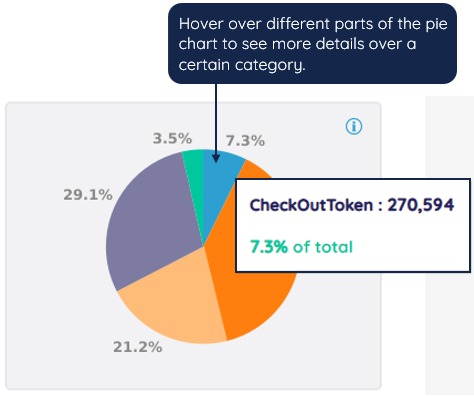Click the CheckOutToken name in the tooltip
Image resolution: width=474 pixels, height=396 pixels.
(x=311, y=205)
